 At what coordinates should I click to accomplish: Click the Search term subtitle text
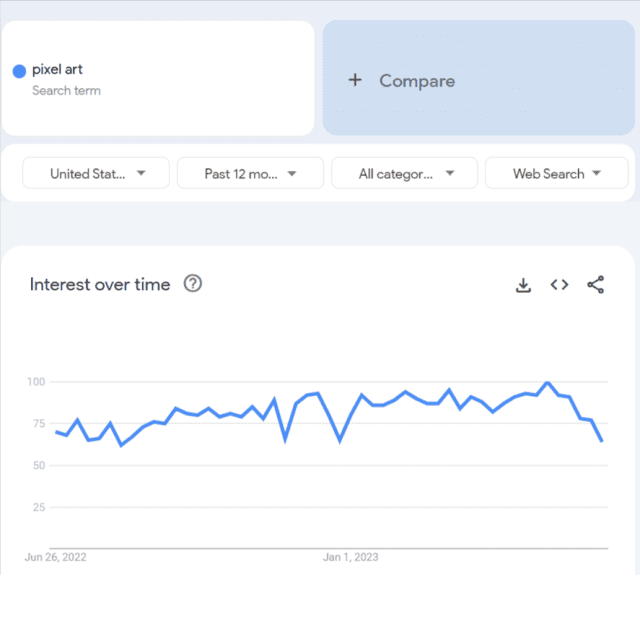click(66, 91)
